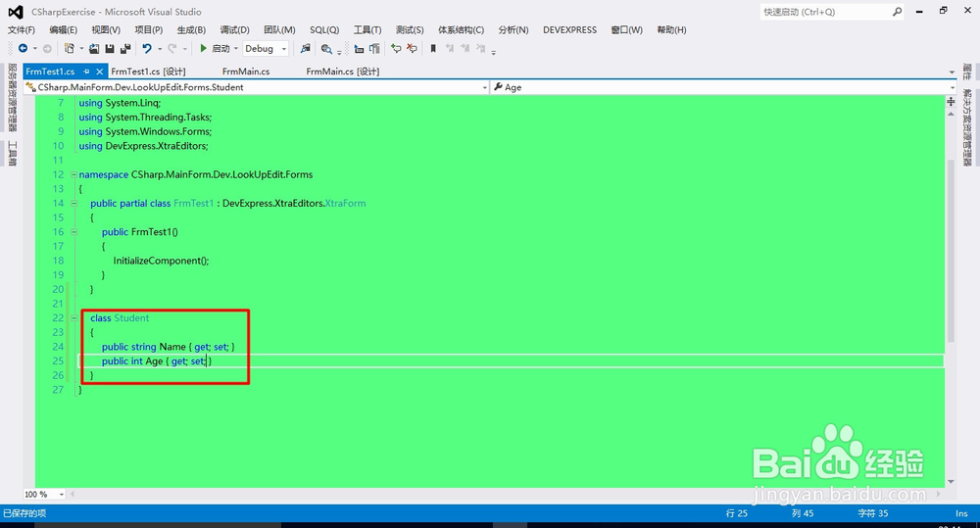Collapse the FrmTest1 class at line 14
Image resolution: width=980 pixels, height=528 pixels.
click(x=73, y=203)
